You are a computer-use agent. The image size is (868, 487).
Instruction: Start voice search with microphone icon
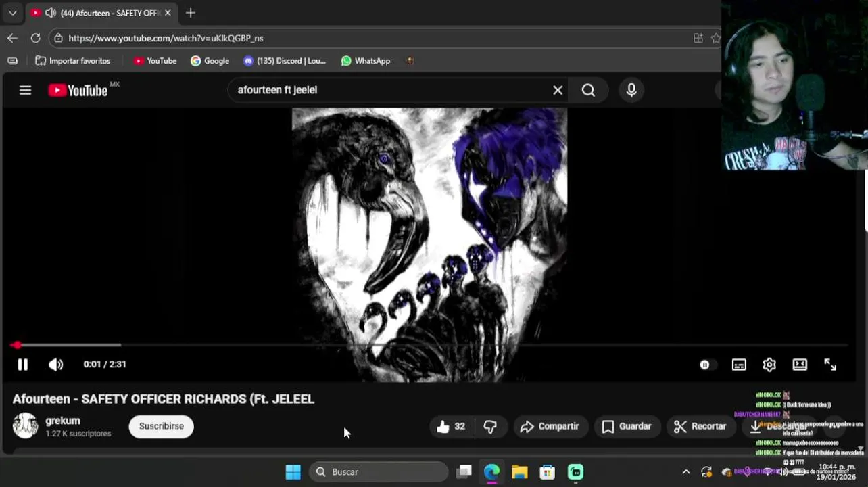point(631,90)
